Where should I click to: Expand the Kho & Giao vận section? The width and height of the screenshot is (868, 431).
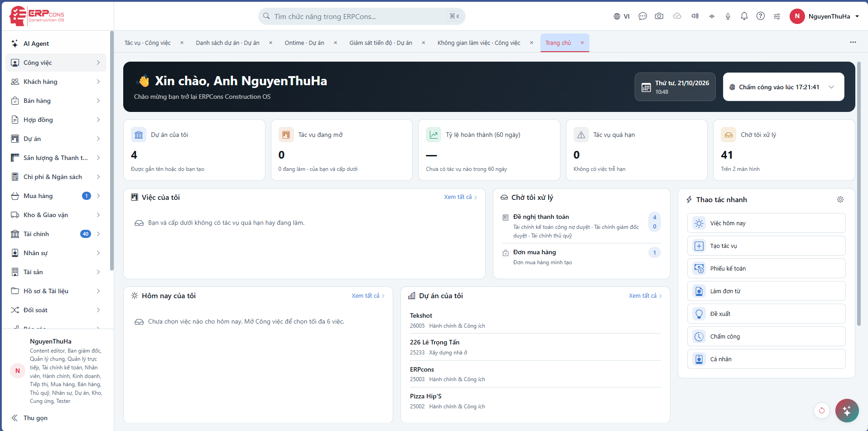[x=56, y=215]
